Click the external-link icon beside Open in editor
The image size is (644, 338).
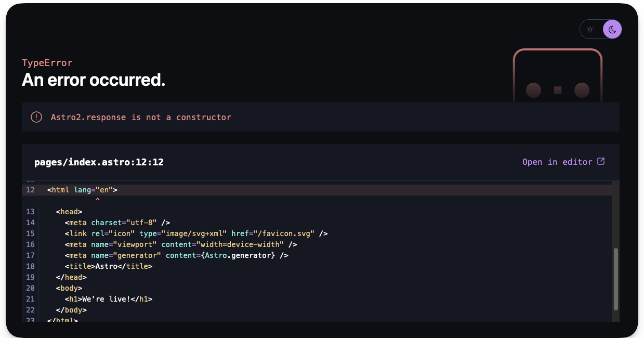(601, 161)
